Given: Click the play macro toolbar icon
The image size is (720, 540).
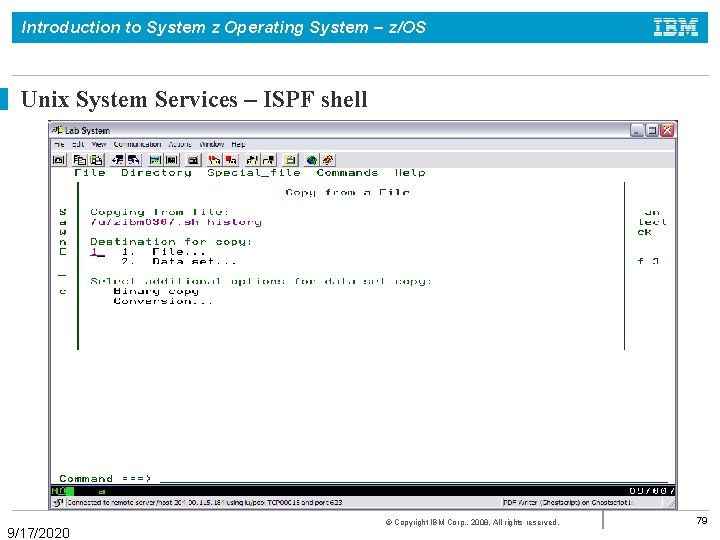Looking at the screenshot, I should coord(252,160).
